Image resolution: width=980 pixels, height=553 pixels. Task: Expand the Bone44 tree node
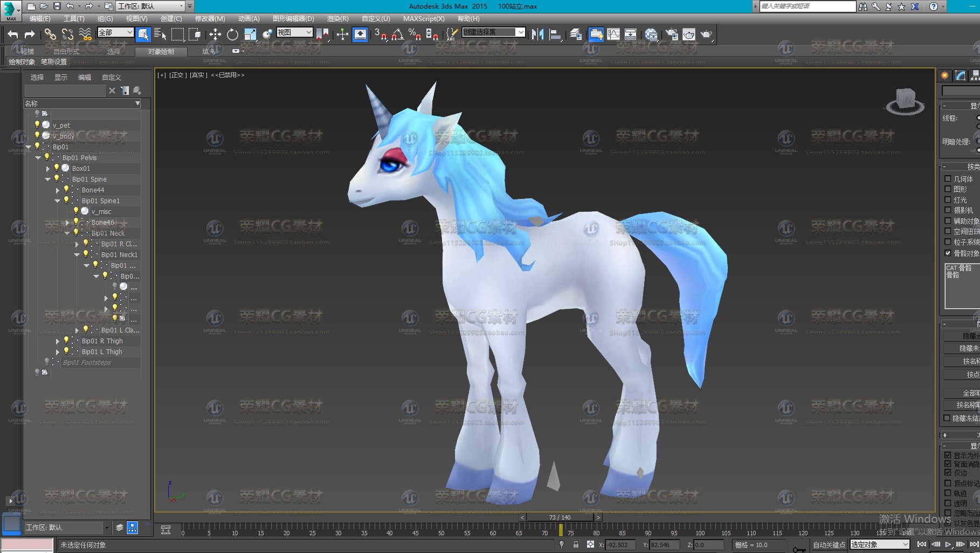(x=58, y=190)
